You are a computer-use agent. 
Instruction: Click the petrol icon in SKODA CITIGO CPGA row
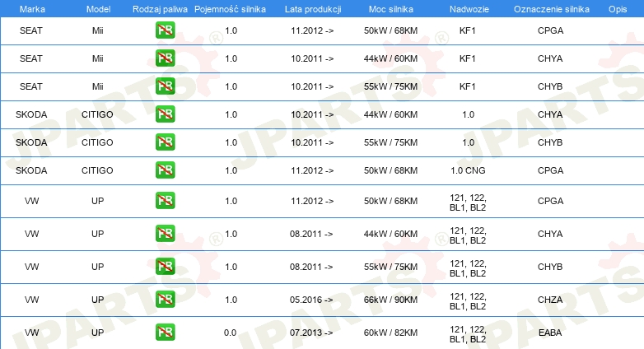tap(165, 170)
